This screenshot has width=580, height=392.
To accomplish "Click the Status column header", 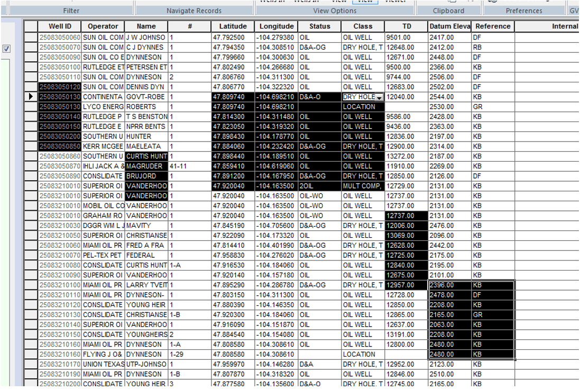I will [x=319, y=26].
